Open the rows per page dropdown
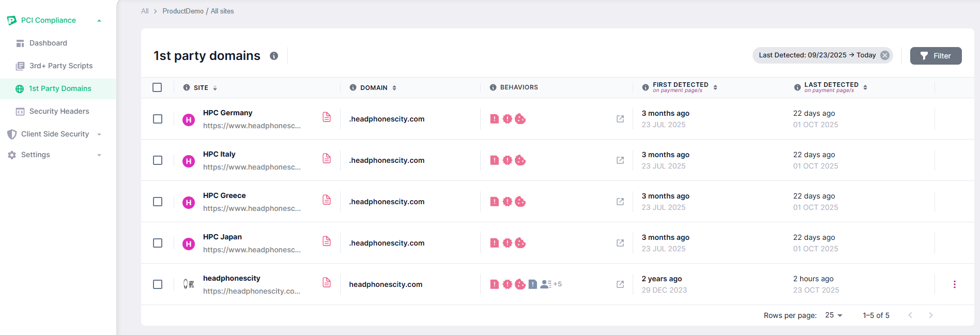 coord(834,315)
